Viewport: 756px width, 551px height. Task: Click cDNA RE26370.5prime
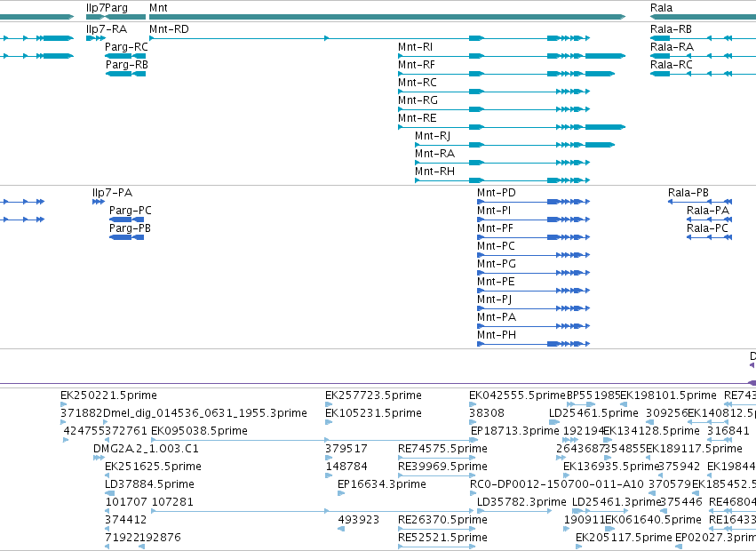point(442,520)
